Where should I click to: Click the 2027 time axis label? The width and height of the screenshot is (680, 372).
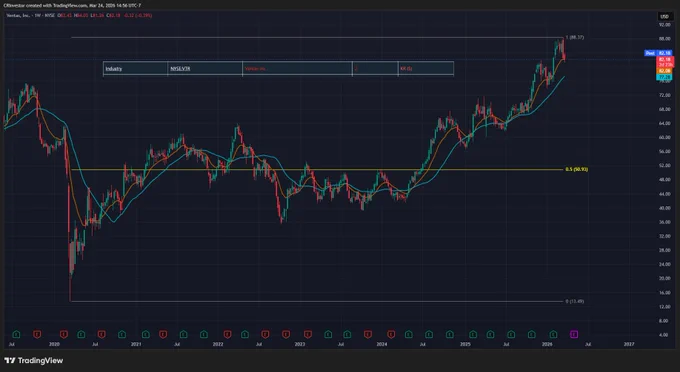629,344
